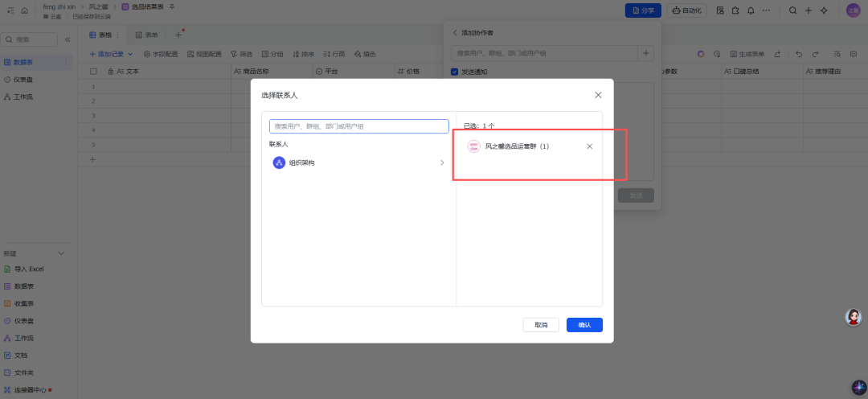Open 视图配置 view settings
Viewport: 868px width, 399px height.
(204, 55)
